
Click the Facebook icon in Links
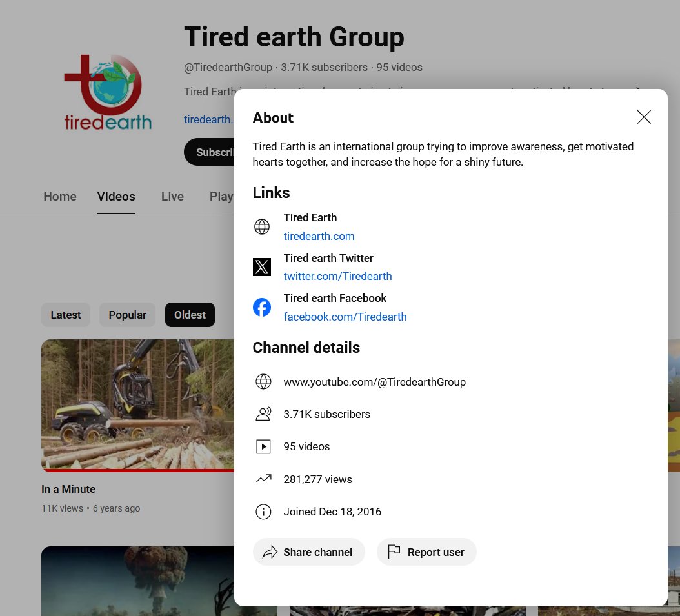[262, 307]
